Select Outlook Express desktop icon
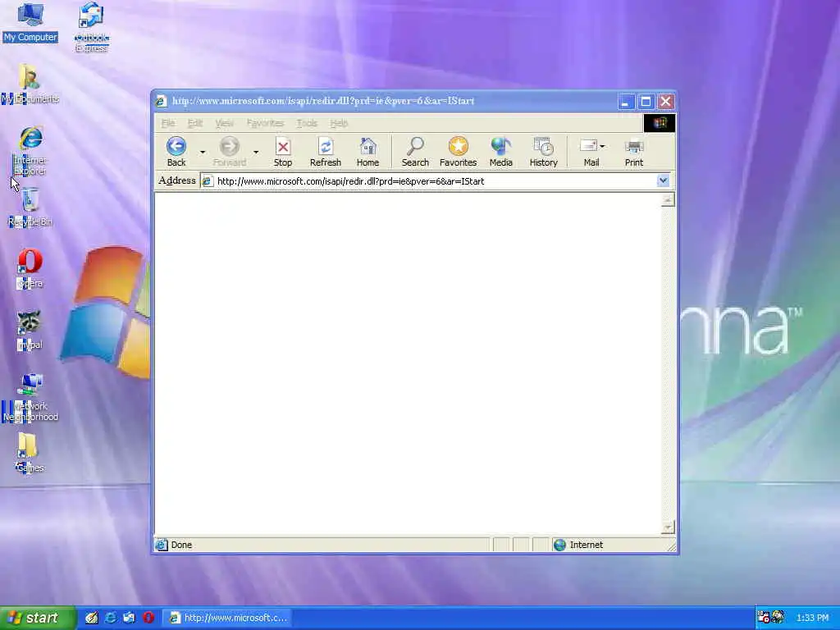Viewport: 840px width, 630px height. point(92,27)
